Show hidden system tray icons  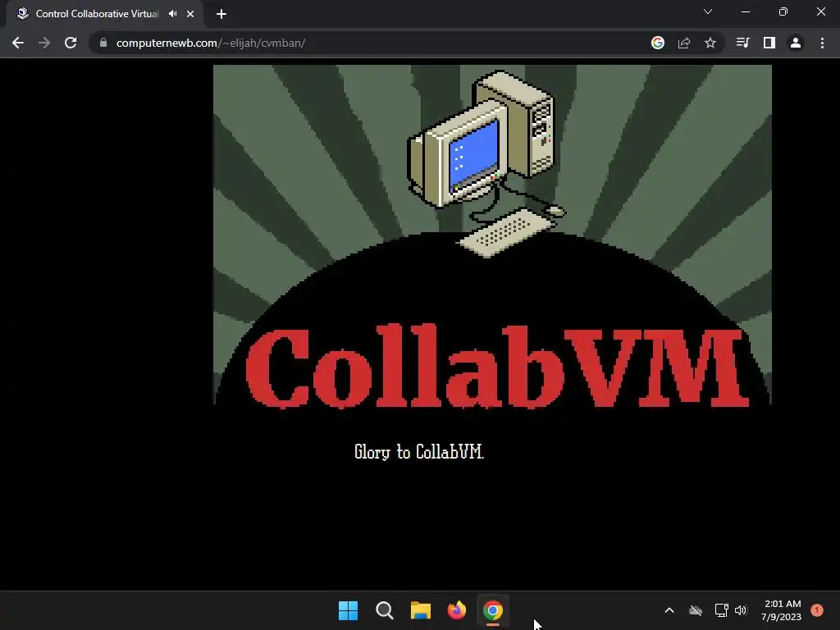[x=669, y=610]
